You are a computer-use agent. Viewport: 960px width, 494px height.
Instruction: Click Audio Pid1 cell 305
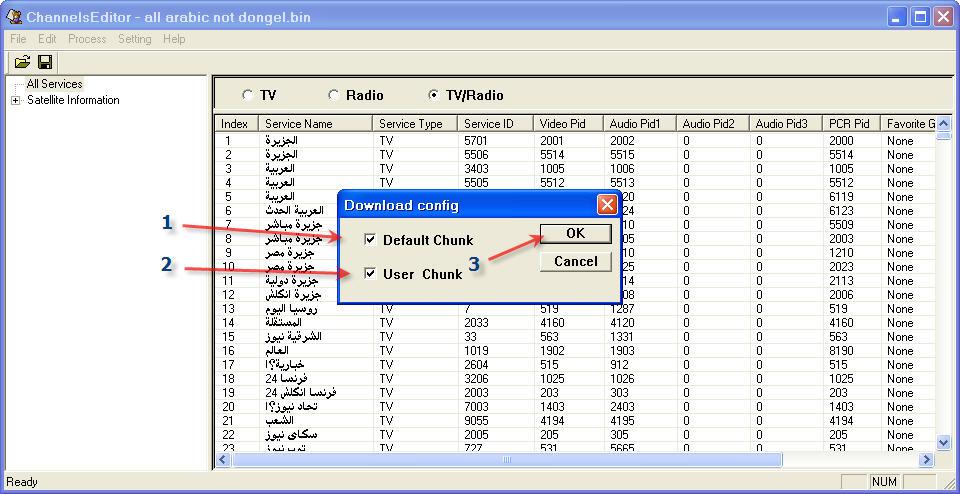pos(620,435)
